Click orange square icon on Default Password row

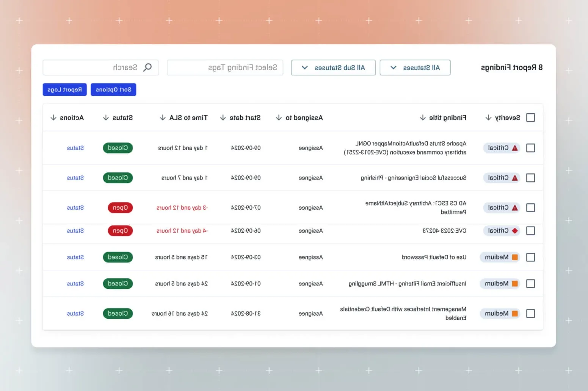tap(515, 257)
